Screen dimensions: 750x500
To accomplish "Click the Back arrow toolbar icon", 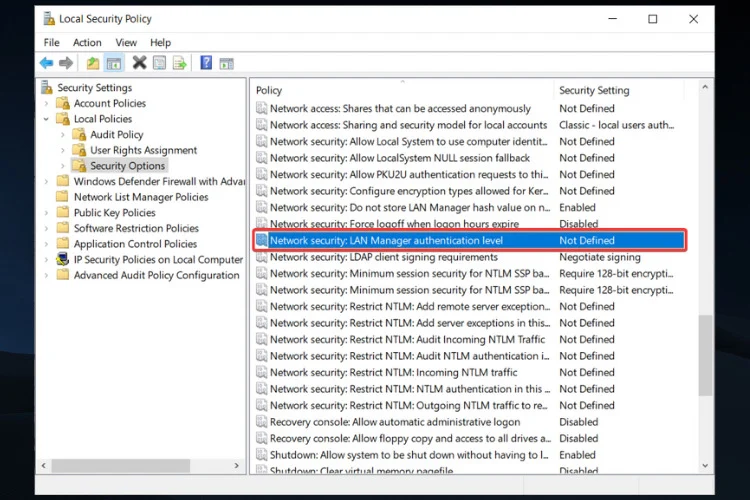I will (x=46, y=63).
